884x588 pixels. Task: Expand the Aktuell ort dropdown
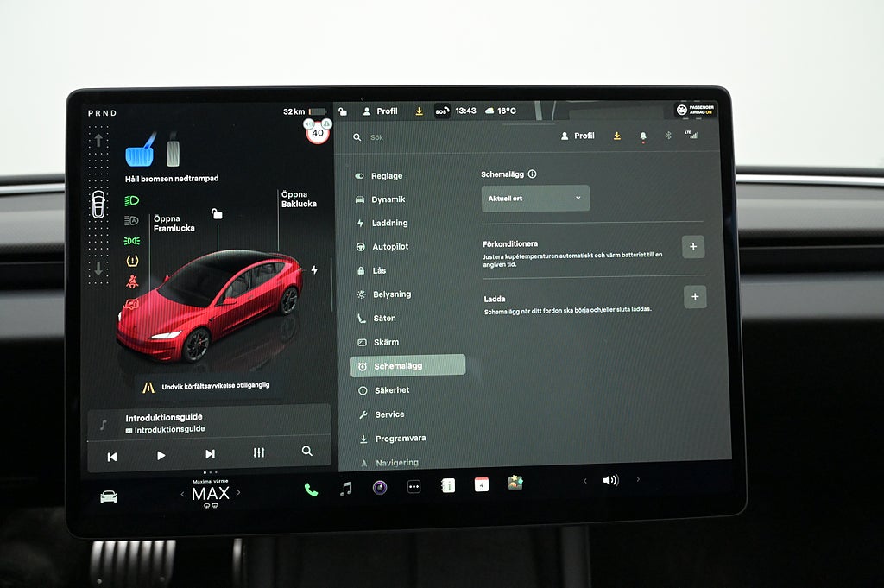535,199
